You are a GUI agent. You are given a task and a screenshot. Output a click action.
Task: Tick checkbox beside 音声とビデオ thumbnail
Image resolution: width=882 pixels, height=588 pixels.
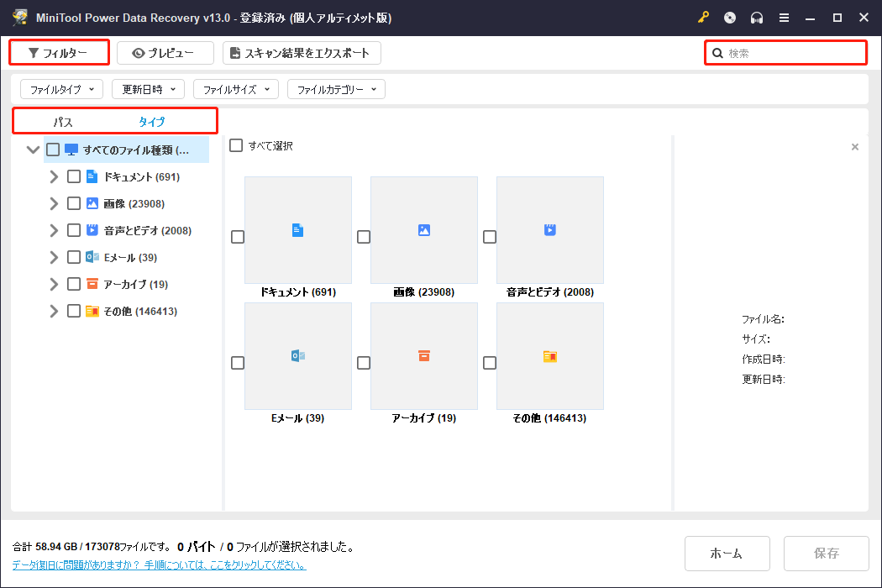tap(490, 237)
